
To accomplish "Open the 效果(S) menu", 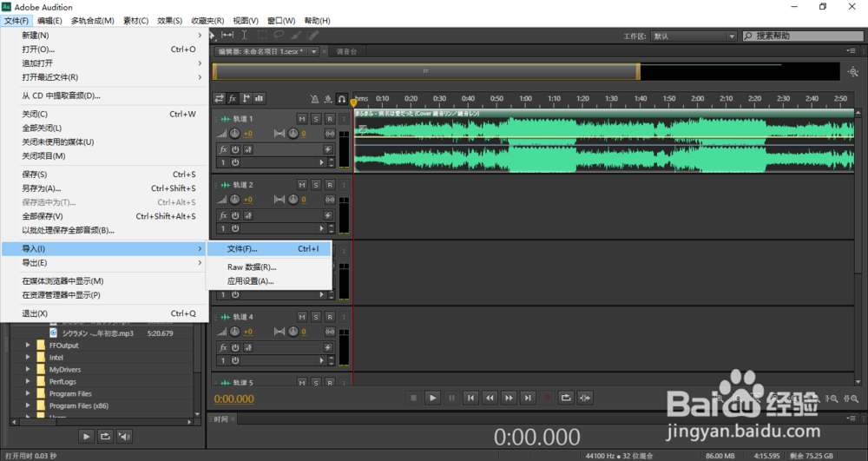I will [x=169, y=21].
